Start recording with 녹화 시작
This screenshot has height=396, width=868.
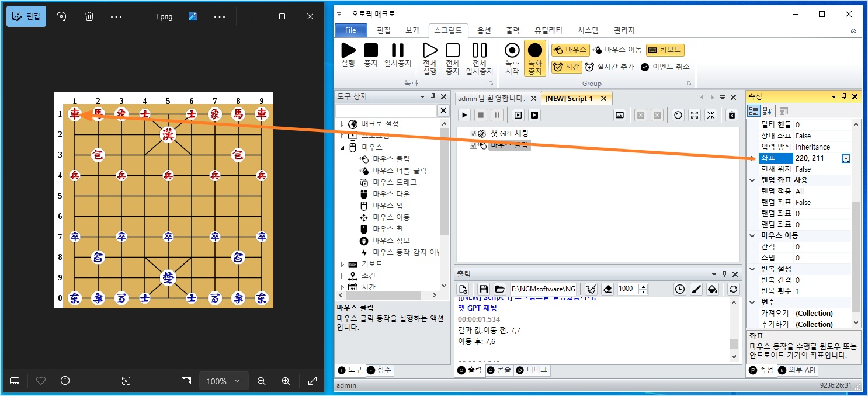(x=512, y=58)
